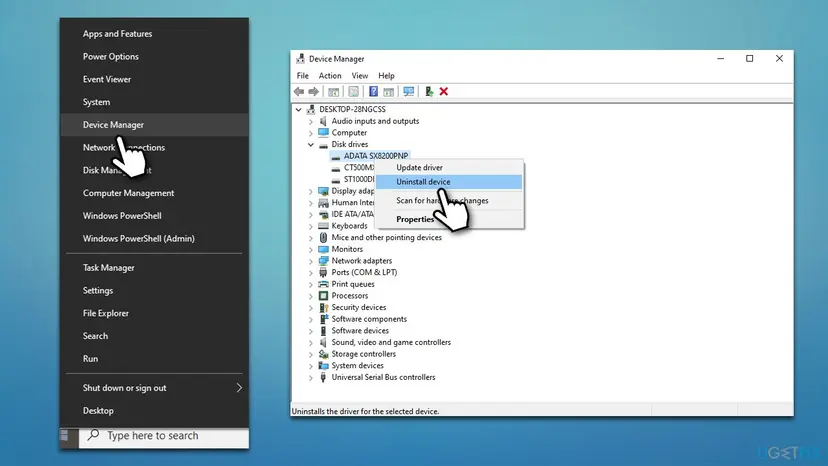The height and width of the screenshot is (466, 828).
Task: Select the Processors chip icon
Action: [323, 296]
